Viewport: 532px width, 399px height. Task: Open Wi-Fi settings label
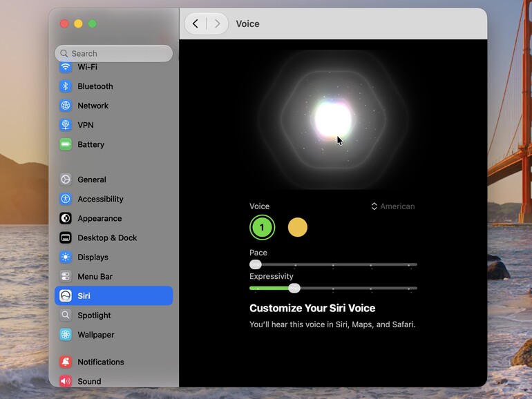pos(87,67)
